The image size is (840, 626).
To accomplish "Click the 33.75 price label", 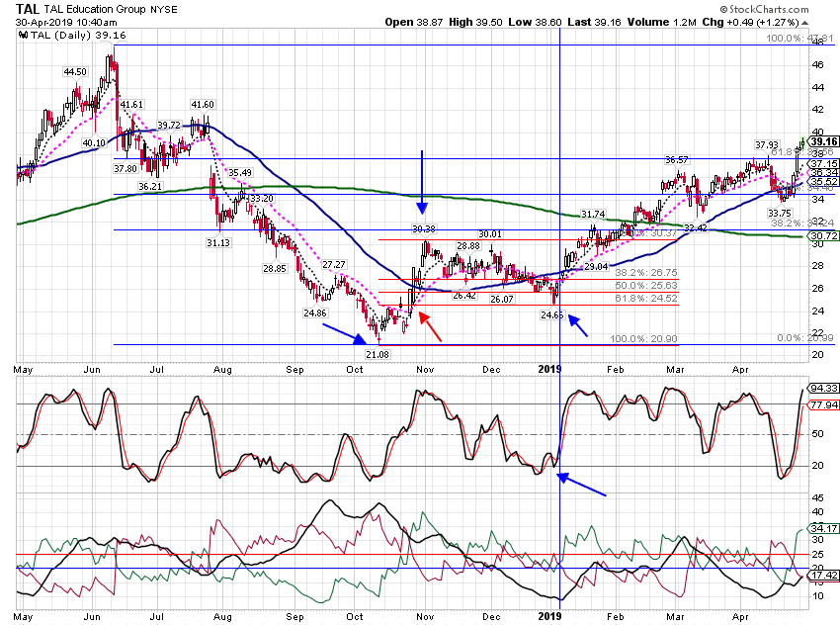I will tap(780, 214).
